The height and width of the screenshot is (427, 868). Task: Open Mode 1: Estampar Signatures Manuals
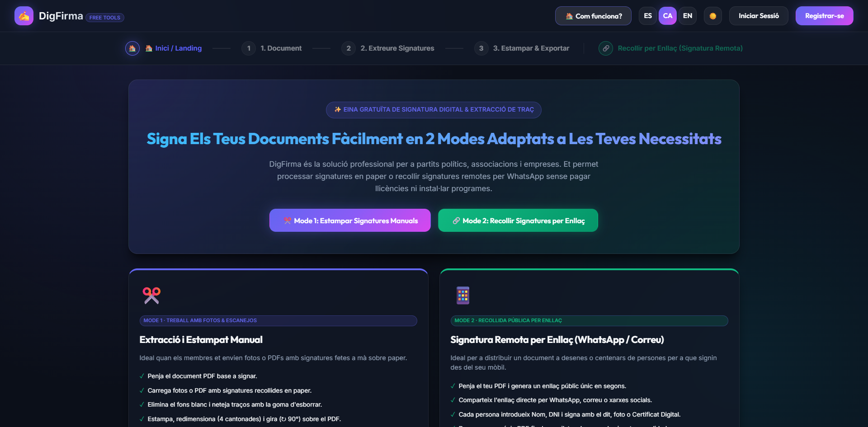[x=350, y=221]
